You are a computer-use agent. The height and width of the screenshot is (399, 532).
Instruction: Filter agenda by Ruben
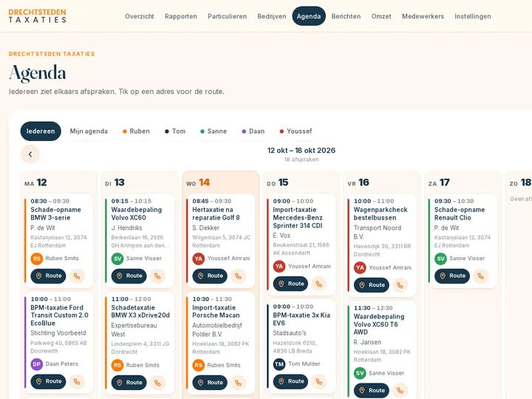tap(136, 132)
